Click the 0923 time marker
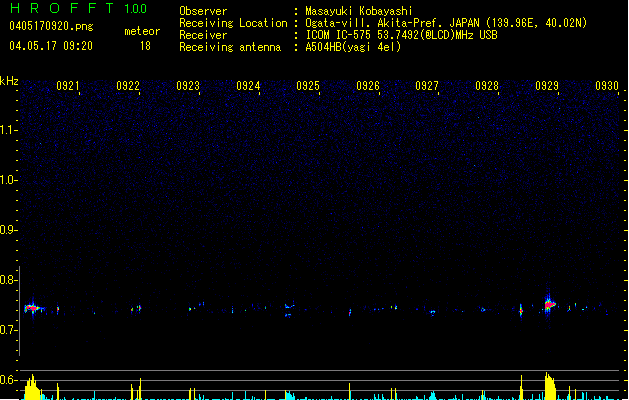This screenshot has height=400, width=629. tap(188, 86)
